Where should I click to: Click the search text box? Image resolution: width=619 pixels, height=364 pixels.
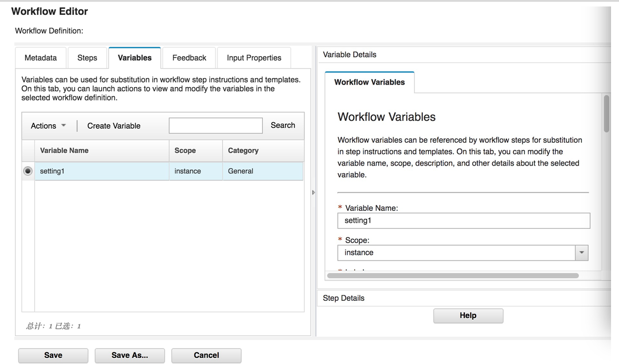pyautogui.click(x=215, y=125)
